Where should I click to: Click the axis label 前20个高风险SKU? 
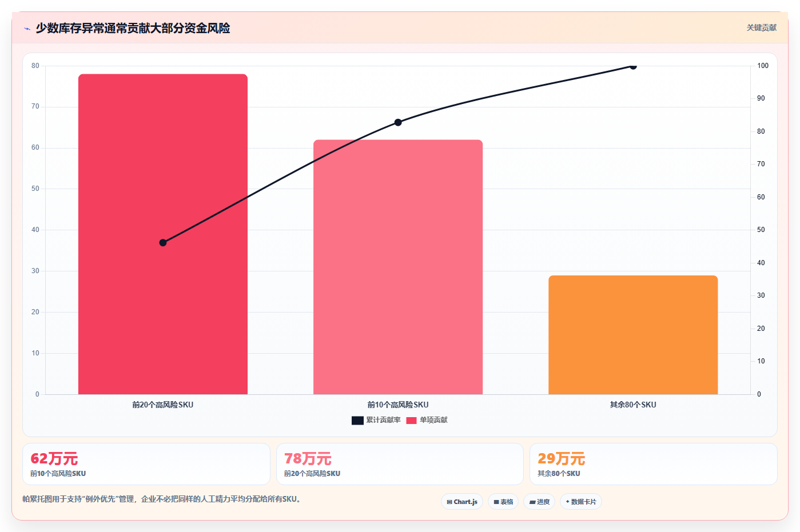tap(163, 405)
